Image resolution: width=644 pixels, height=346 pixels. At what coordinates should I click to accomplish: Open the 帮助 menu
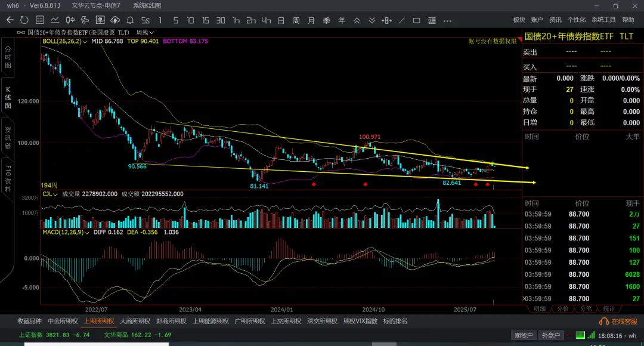(x=628, y=20)
